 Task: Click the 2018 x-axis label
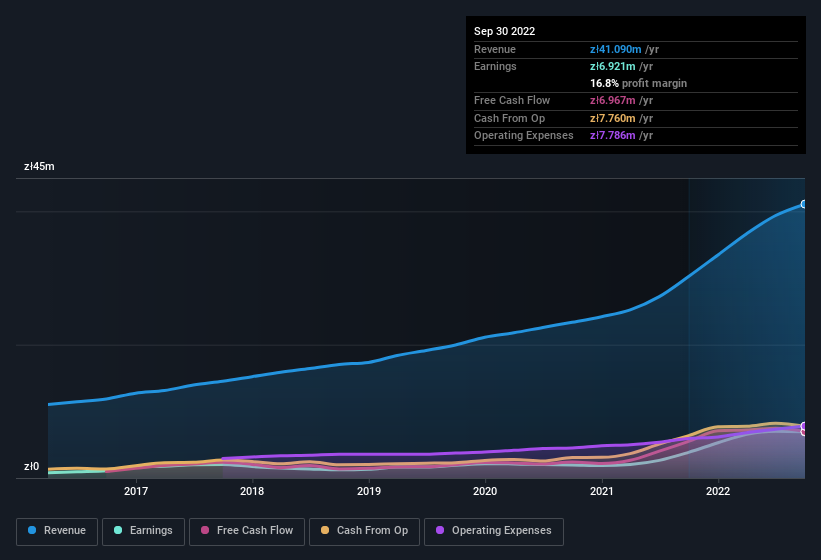pos(252,491)
